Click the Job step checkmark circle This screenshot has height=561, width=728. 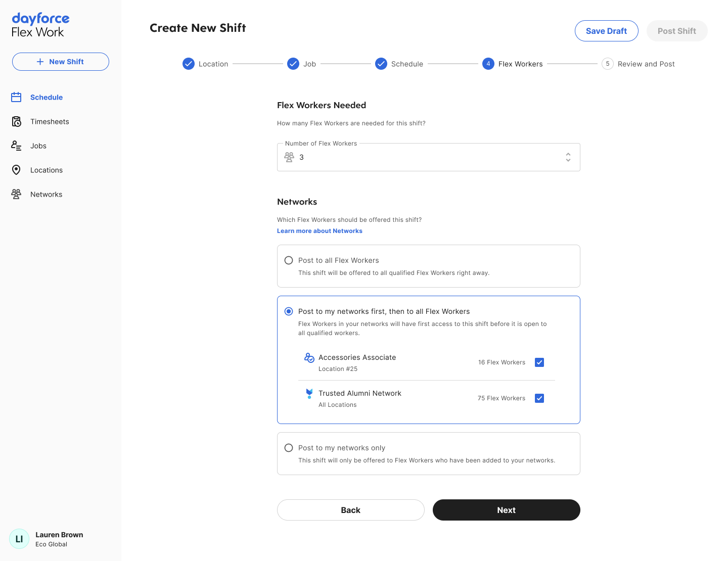[x=293, y=64]
